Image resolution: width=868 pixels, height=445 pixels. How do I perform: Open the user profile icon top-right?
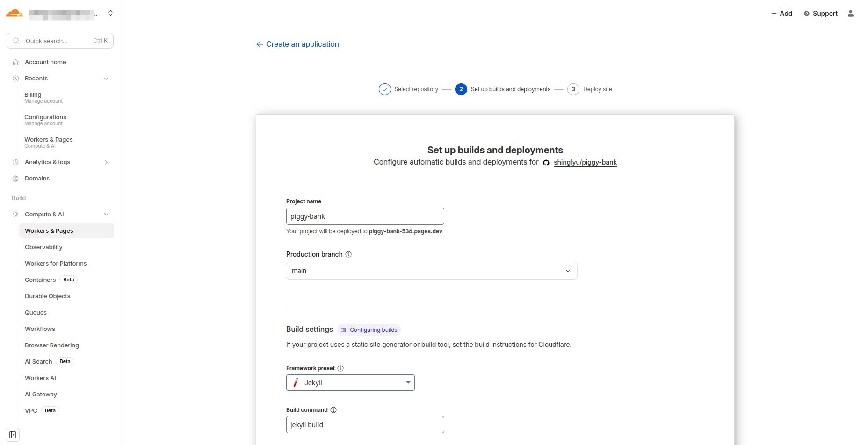pyautogui.click(x=851, y=13)
